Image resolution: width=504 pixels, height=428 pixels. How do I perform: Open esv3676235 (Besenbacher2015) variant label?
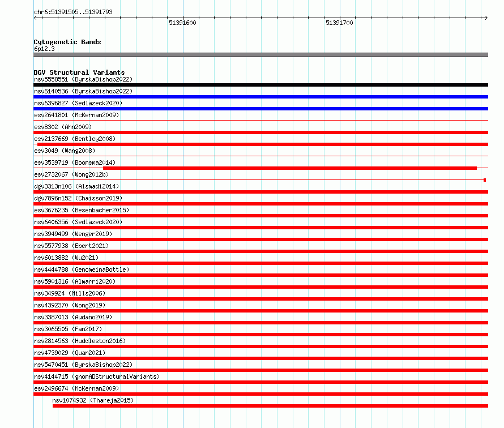(82, 210)
